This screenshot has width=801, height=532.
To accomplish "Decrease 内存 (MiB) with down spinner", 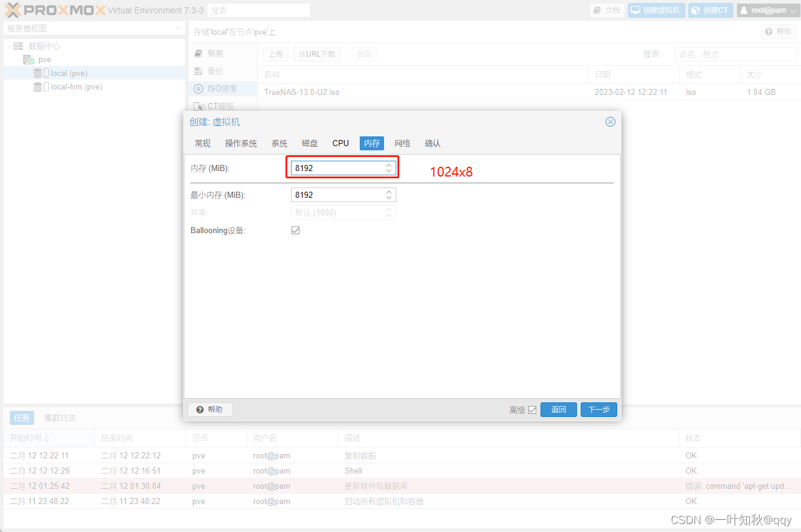I will tap(389, 171).
